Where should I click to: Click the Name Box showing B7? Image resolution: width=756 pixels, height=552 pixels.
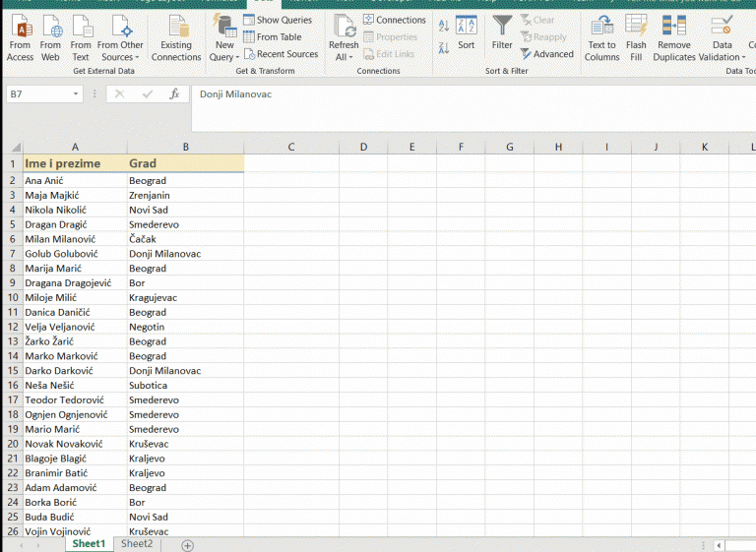click(38, 94)
